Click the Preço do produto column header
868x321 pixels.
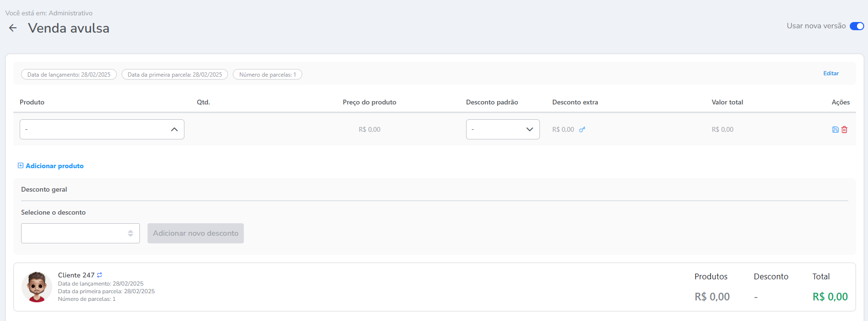(369, 102)
